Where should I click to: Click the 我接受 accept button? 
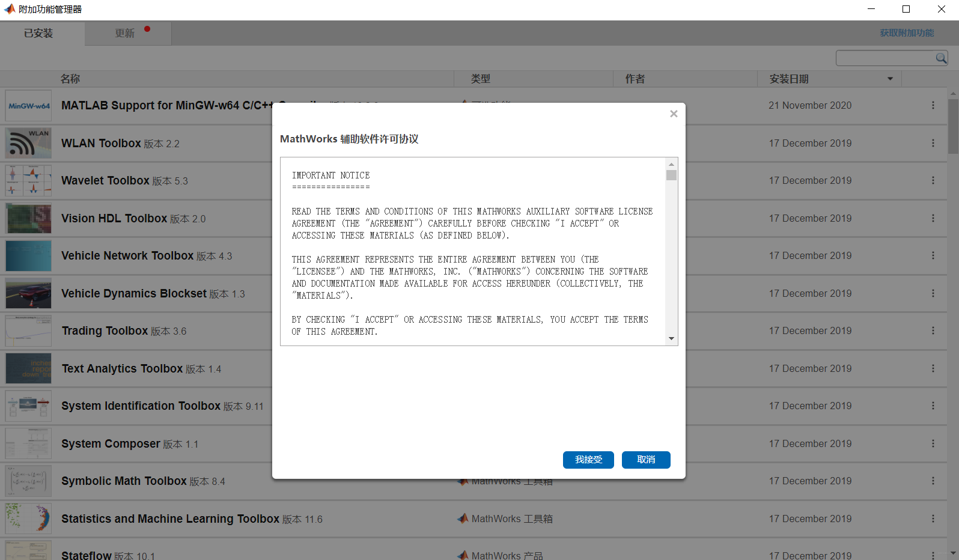(x=588, y=460)
